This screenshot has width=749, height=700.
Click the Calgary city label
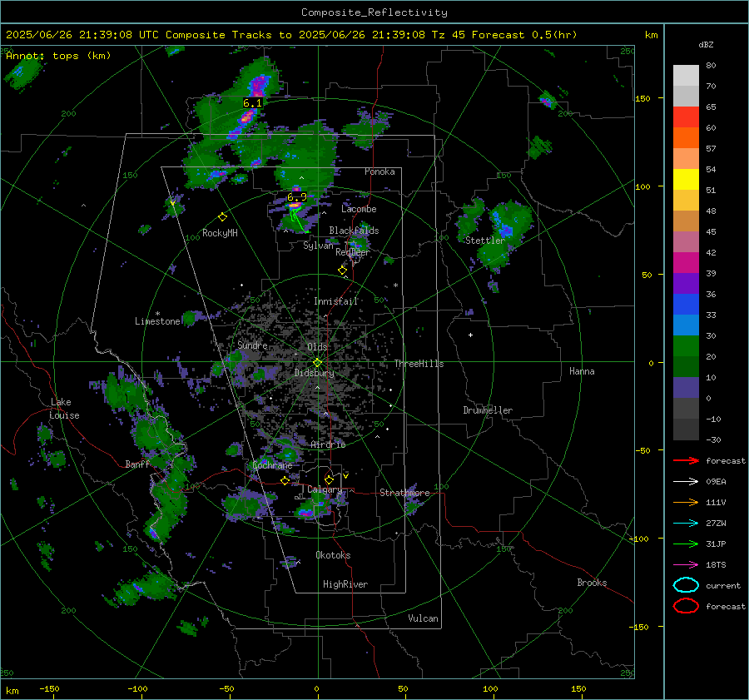(325, 489)
